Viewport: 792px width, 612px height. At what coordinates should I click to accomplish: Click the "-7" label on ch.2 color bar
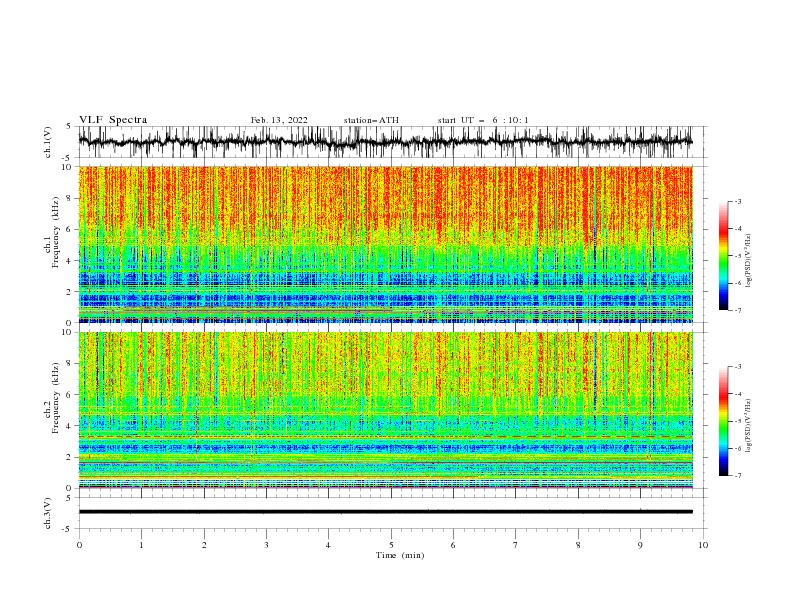737,476
